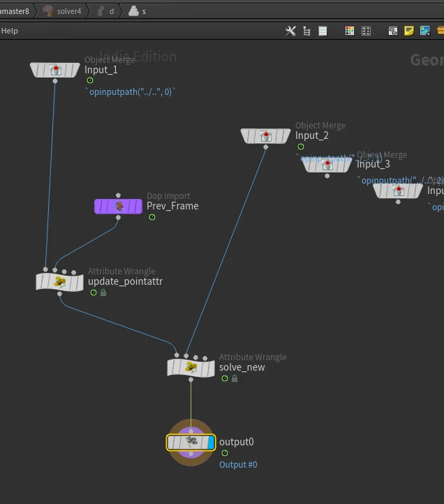Select the solve_new Attribute Wrangle node
This screenshot has height=504, width=444.
coord(191,367)
